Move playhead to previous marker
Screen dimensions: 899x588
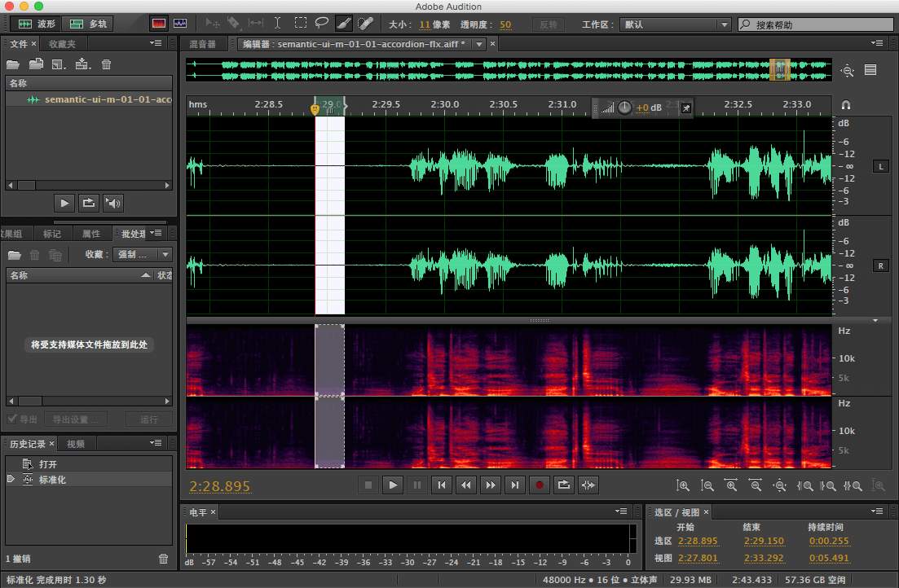(442, 485)
